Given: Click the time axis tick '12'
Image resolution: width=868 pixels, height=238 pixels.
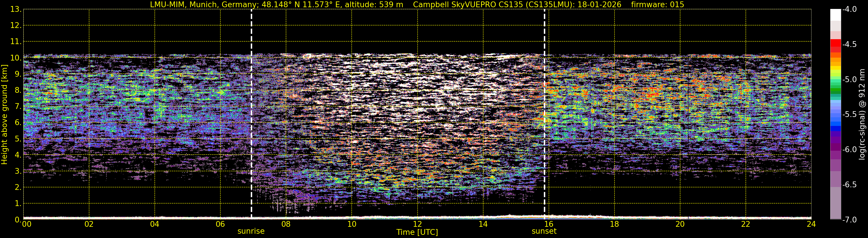Looking at the screenshot, I should point(417,224).
